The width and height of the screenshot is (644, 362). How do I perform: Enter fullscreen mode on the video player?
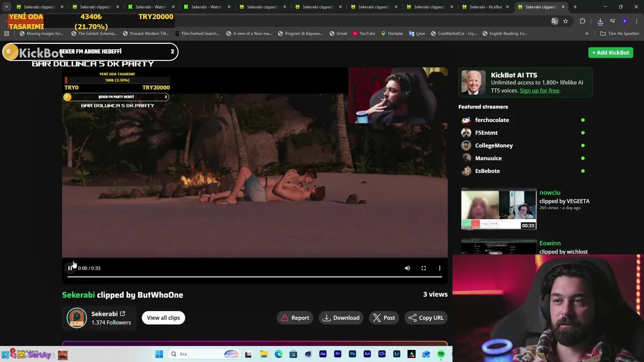tap(424, 268)
